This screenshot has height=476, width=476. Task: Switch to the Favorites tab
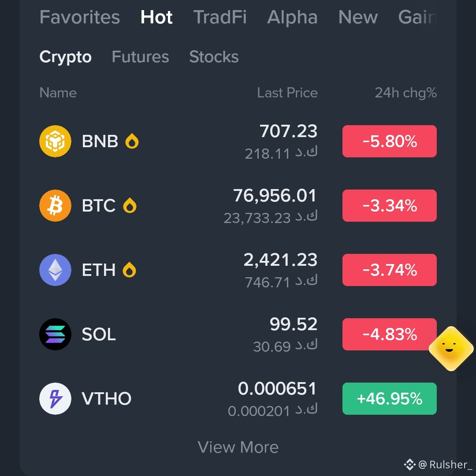coord(79,17)
